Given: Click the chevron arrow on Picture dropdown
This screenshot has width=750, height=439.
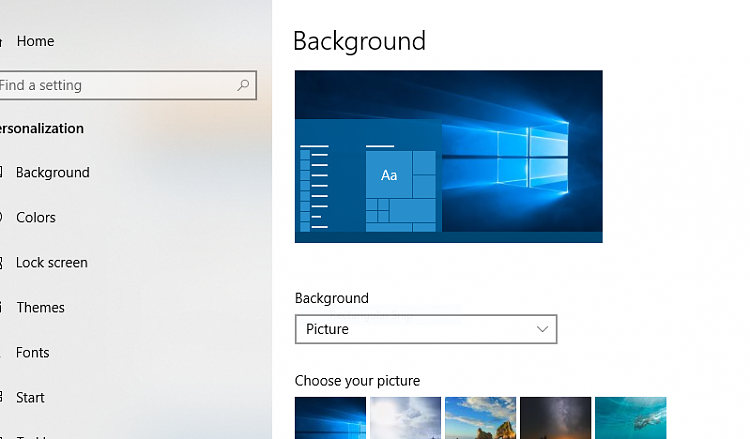Looking at the screenshot, I should click(542, 329).
